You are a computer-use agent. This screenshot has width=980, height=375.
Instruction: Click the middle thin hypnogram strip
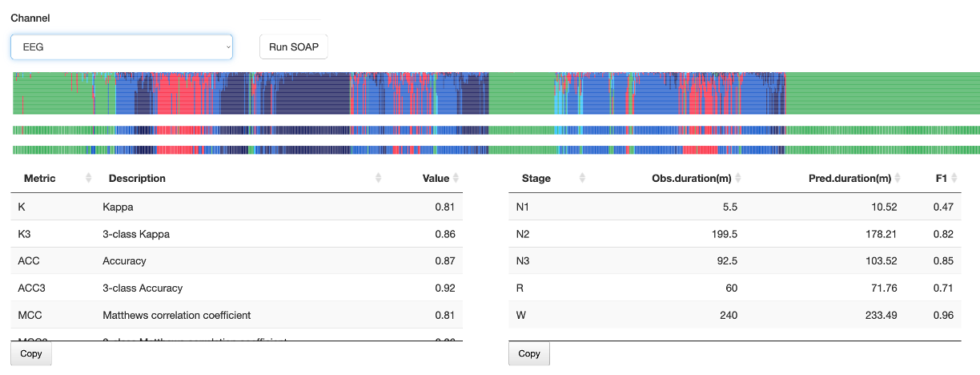496,130
